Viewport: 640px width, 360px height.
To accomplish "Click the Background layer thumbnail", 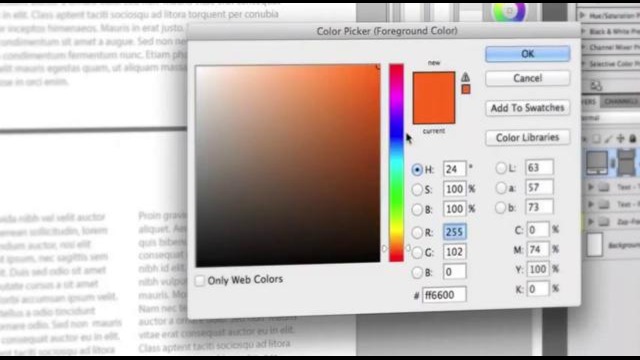I will 595,244.
